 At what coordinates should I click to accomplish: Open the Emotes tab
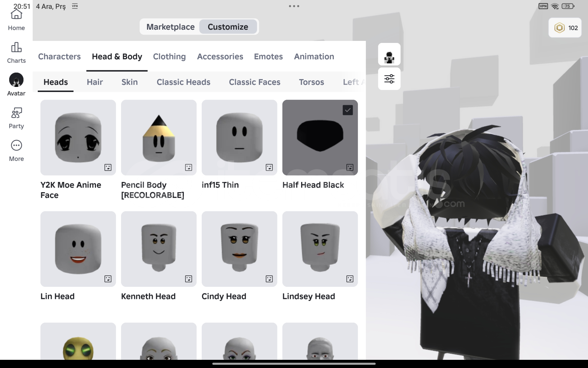click(x=268, y=57)
